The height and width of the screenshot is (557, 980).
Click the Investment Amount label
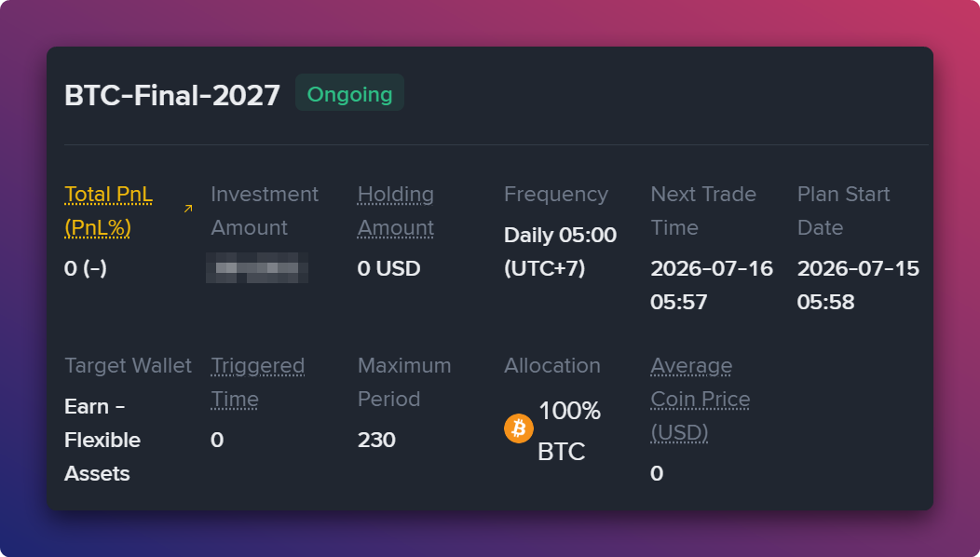click(x=265, y=211)
